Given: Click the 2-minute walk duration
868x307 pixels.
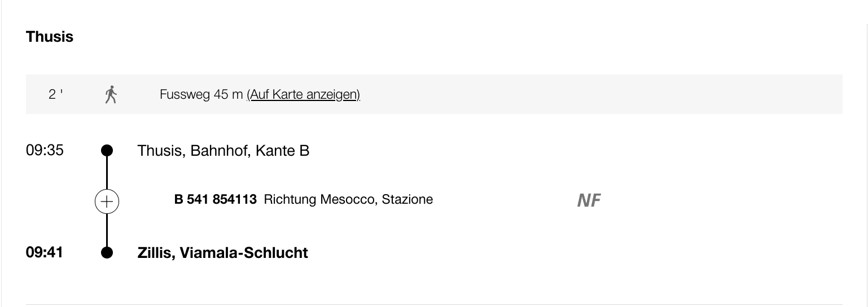Looking at the screenshot, I should (55, 94).
